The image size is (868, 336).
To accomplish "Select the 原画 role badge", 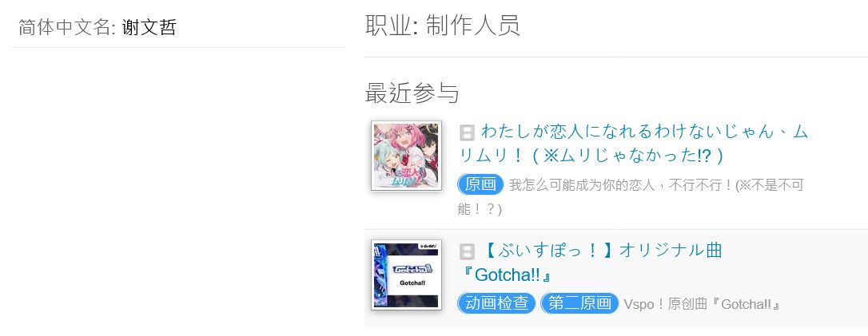I will pyautogui.click(x=480, y=184).
